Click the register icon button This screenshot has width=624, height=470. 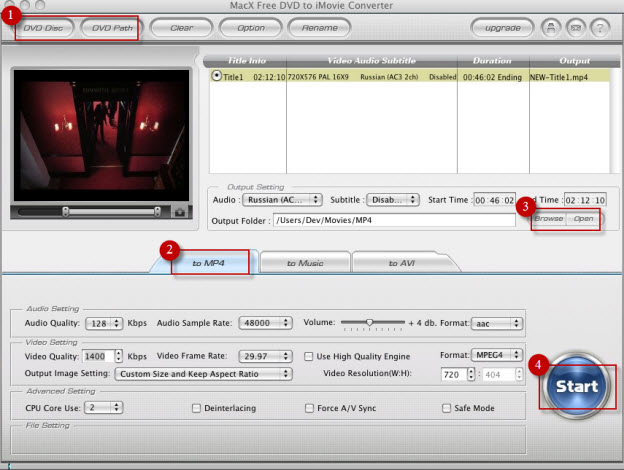[x=551, y=28]
